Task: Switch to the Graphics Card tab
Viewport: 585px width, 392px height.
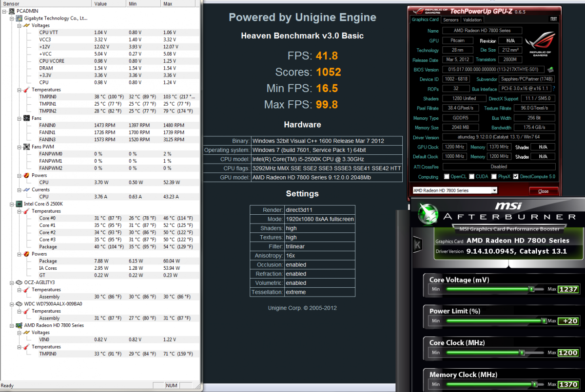Action: 425,20
